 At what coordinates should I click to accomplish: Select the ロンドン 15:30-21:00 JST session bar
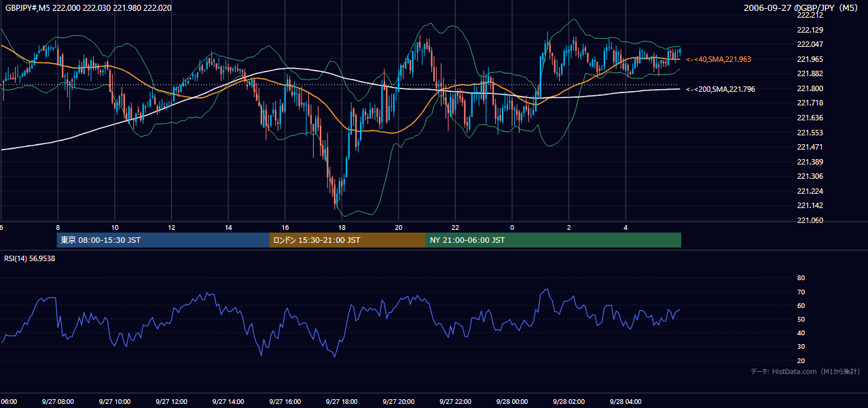click(x=348, y=240)
